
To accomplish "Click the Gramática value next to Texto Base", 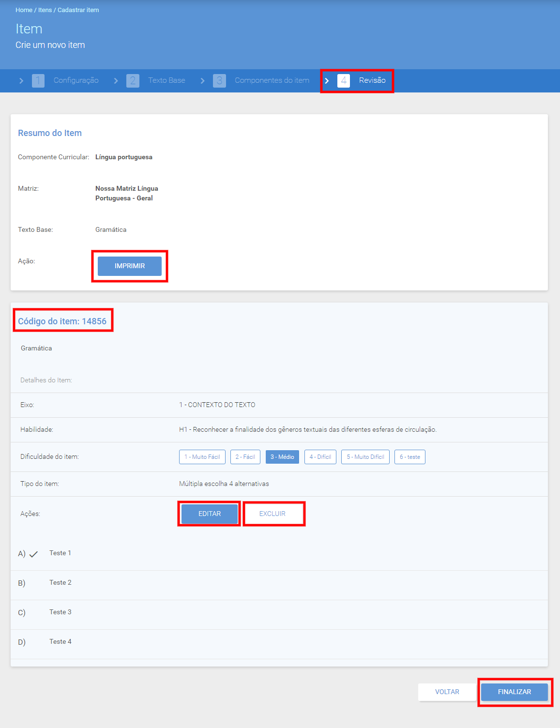I will coord(111,230).
